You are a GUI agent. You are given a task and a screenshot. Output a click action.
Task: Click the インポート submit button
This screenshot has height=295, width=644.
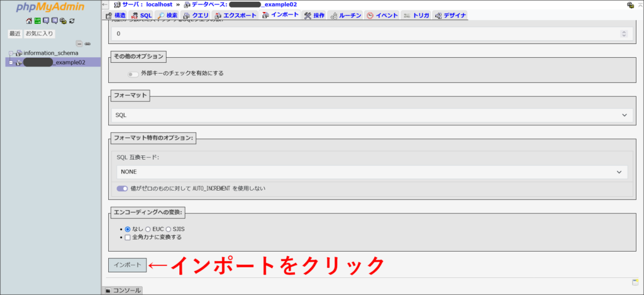click(x=127, y=265)
